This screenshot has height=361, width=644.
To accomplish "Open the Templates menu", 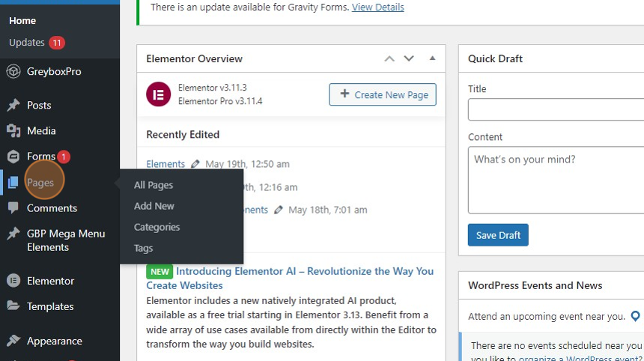I will [x=50, y=306].
